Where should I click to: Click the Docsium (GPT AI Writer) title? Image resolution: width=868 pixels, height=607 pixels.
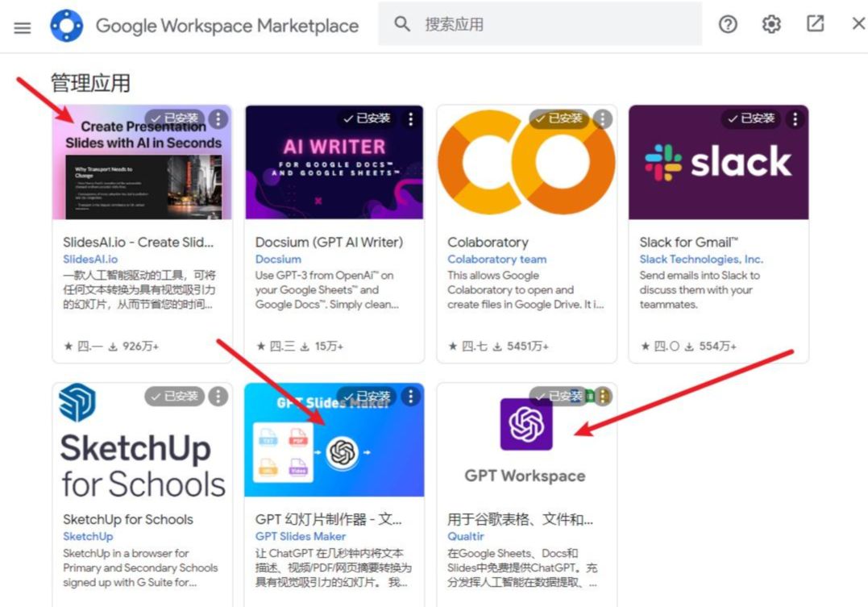(330, 242)
